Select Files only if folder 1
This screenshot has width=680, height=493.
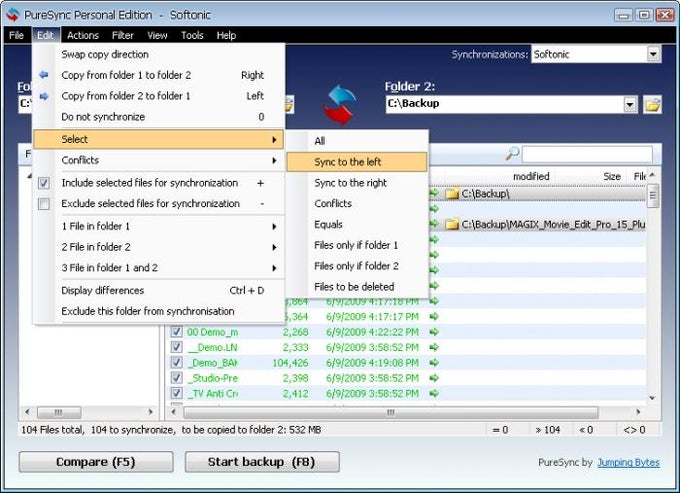click(x=357, y=245)
